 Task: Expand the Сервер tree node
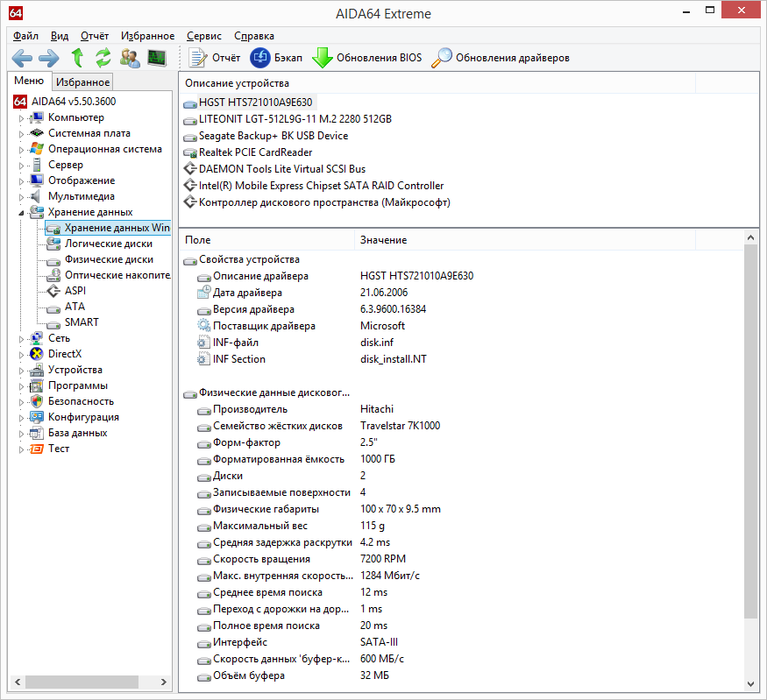[21, 166]
